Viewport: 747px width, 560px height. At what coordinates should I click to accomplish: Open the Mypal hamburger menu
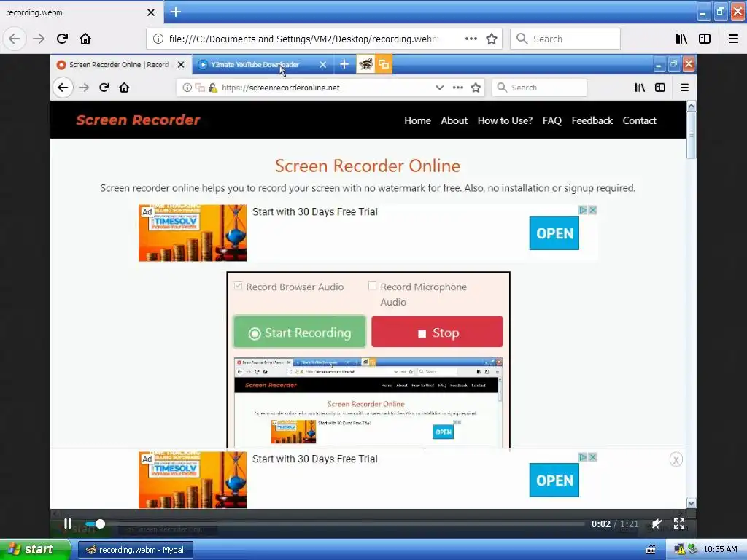click(x=733, y=39)
